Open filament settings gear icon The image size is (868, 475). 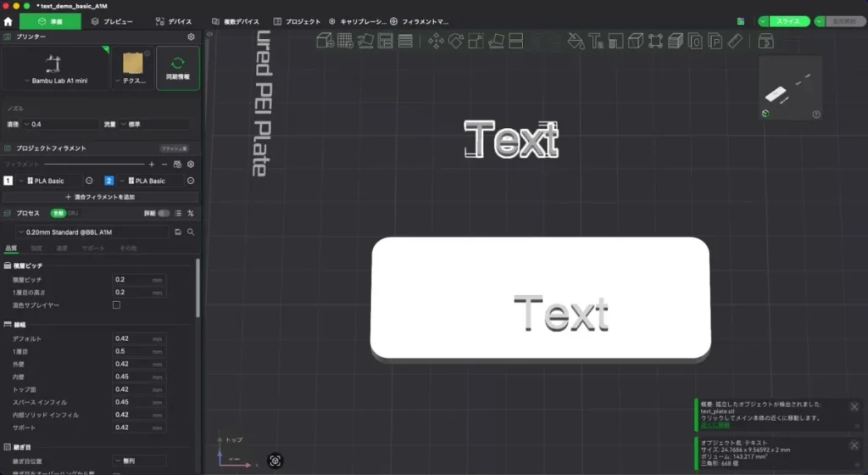(x=191, y=165)
